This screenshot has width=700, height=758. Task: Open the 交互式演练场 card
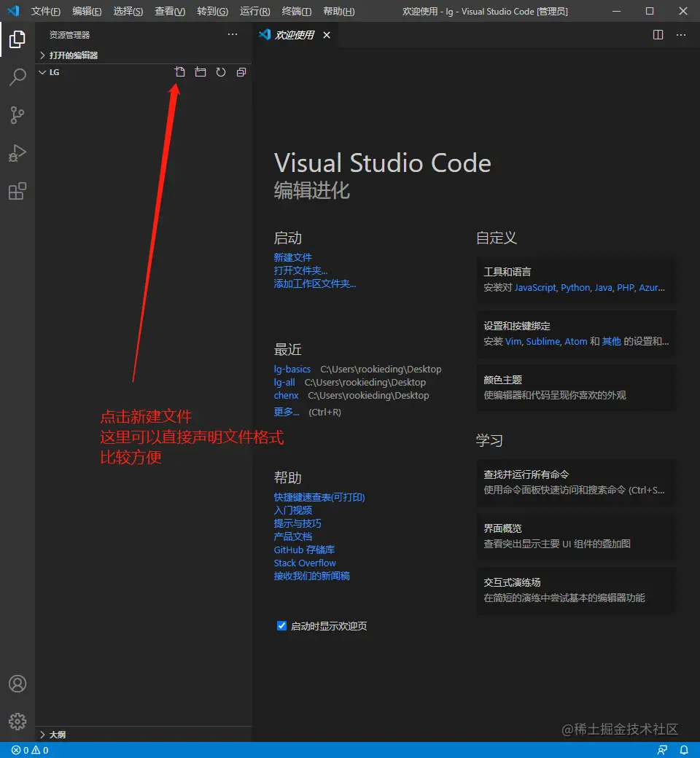[576, 590]
